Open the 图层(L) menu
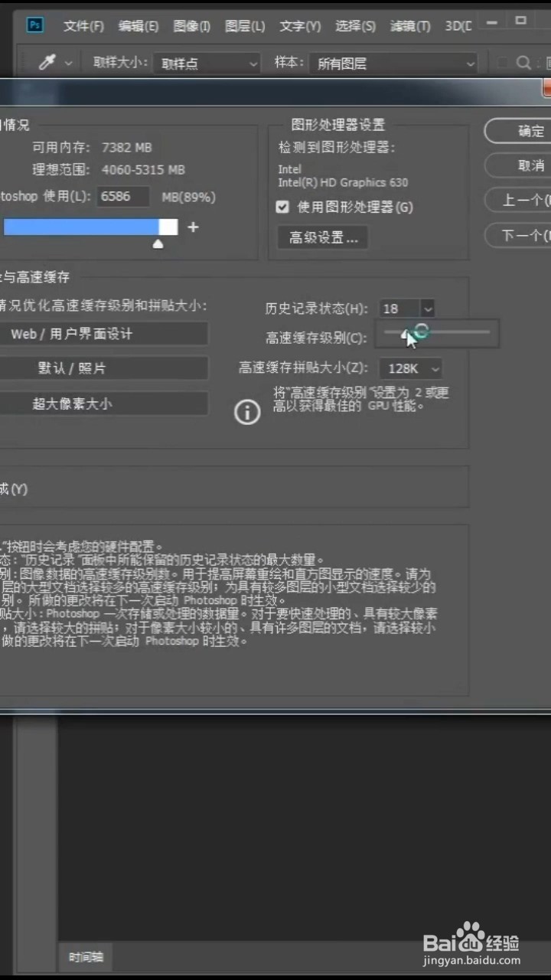This screenshot has width=551, height=980. 245,26
